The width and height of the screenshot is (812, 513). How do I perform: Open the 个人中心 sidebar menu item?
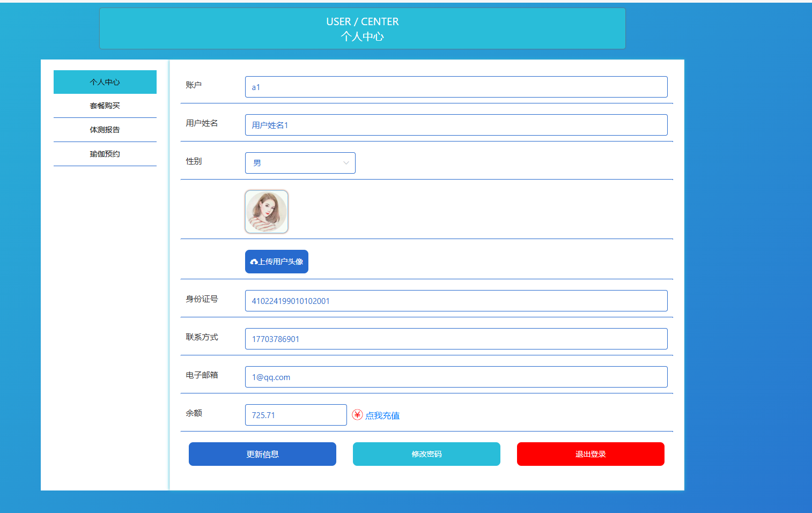[x=105, y=82]
